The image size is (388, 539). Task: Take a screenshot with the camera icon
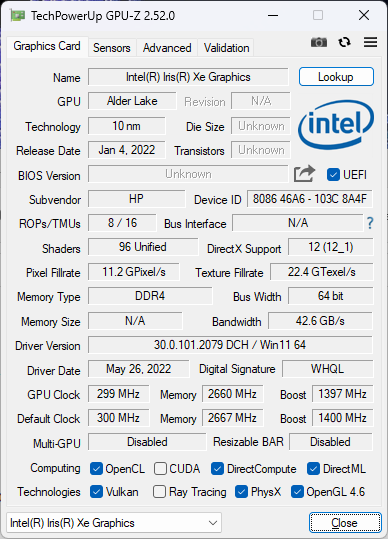(319, 42)
